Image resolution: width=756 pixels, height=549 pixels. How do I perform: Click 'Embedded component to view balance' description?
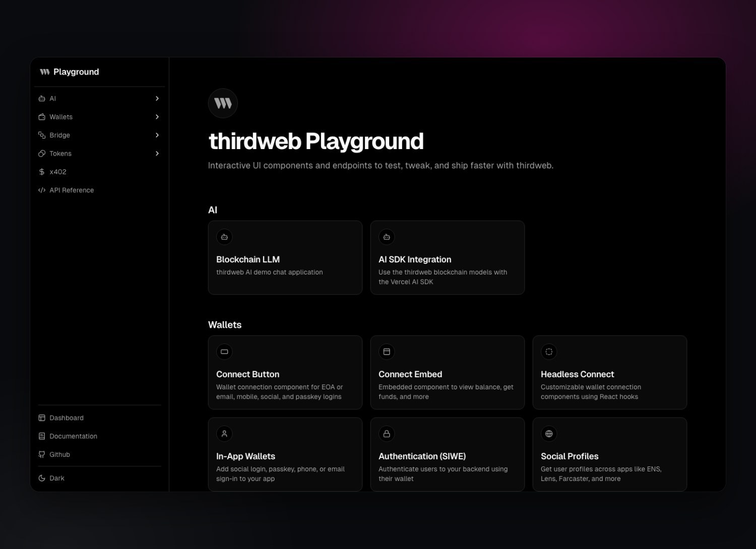click(x=446, y=392)
